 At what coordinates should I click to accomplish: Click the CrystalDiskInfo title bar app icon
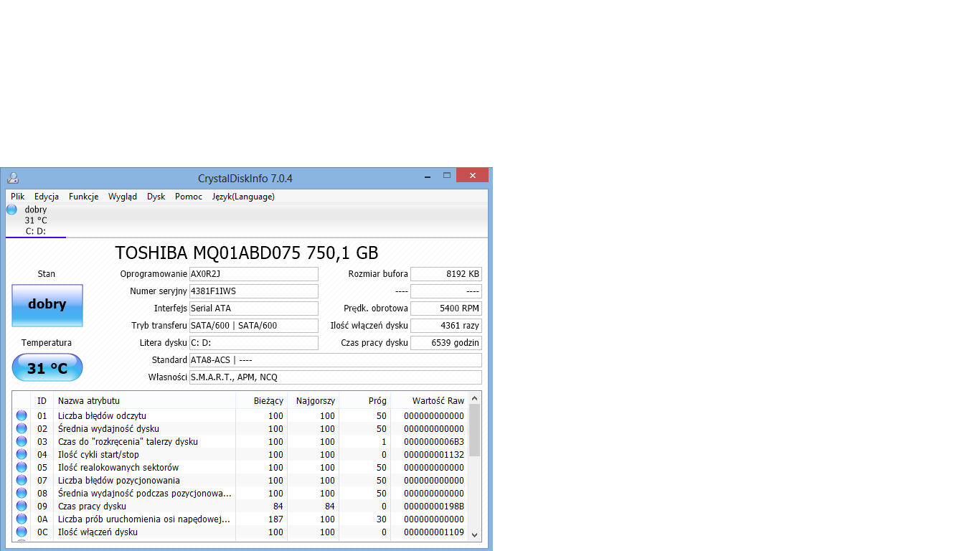tap(12, 178)
